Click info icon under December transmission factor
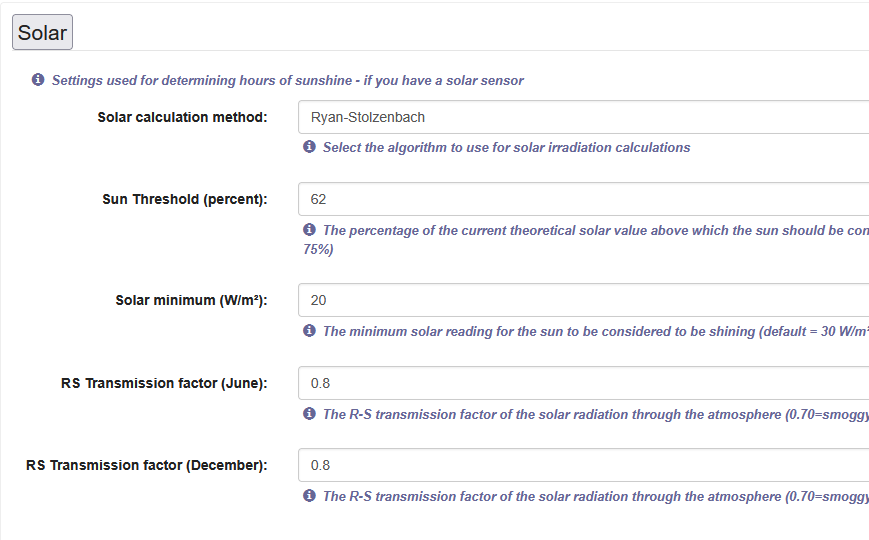 pyautogui.click(x=309, y=496)
